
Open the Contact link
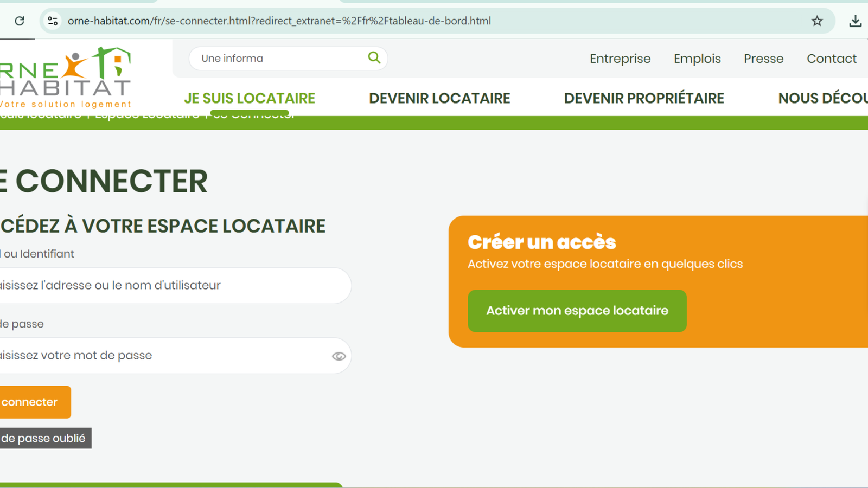(832, 59)
